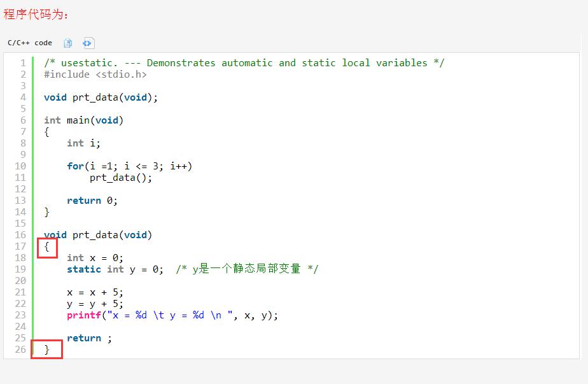Image resolution: width=588 pixels, height=384 pixels.
Task: Click the "return 0;" statement
Action: pyautogui.click(x=92, y=201)
